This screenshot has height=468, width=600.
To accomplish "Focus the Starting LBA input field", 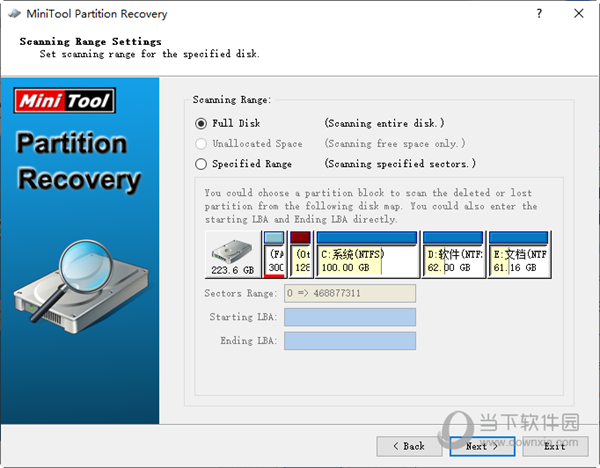I will coord(350,317).
